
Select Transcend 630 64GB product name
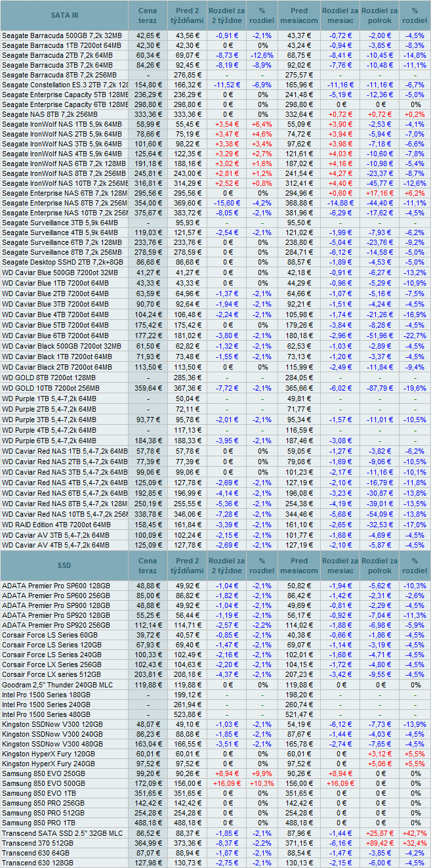pyautogui.click(x=34, y=852)
